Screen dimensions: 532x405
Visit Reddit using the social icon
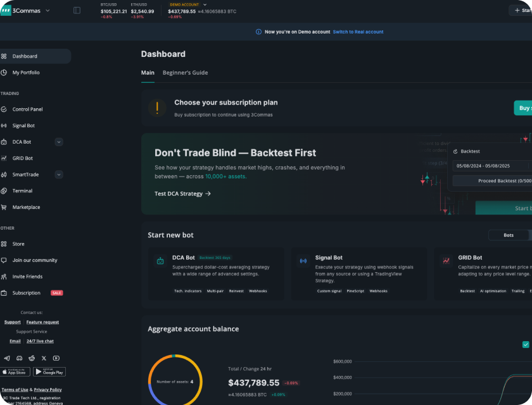(x=32, y=358)
